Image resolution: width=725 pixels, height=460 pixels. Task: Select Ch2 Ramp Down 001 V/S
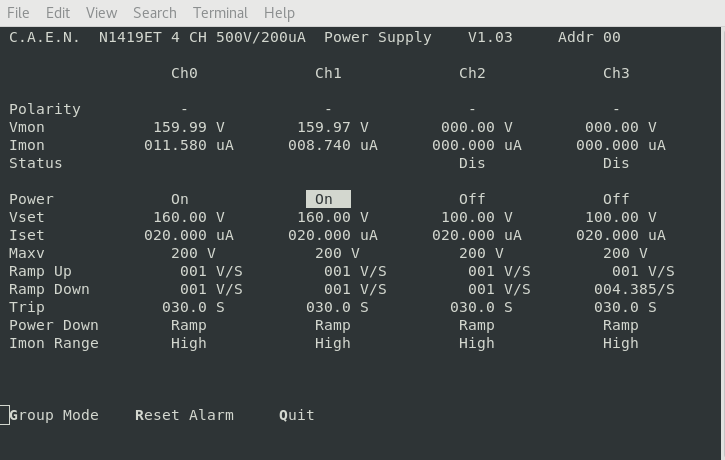click(499, 289)
